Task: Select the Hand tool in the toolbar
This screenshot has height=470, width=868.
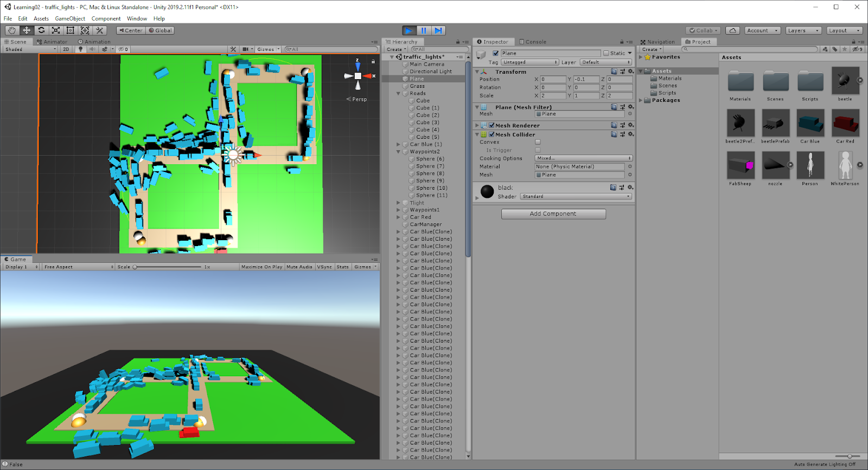Action: pyautogui.click(x=12, y=30)
